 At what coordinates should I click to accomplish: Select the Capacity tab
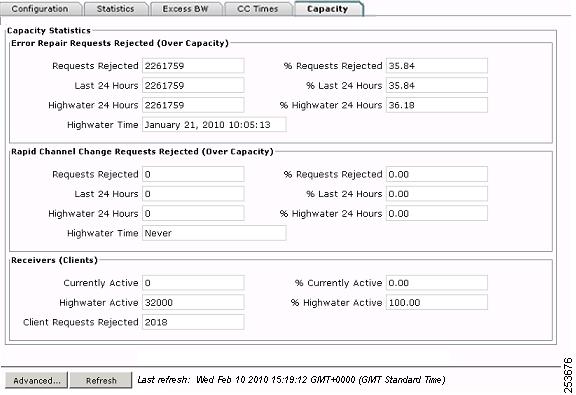pos(328,9)
